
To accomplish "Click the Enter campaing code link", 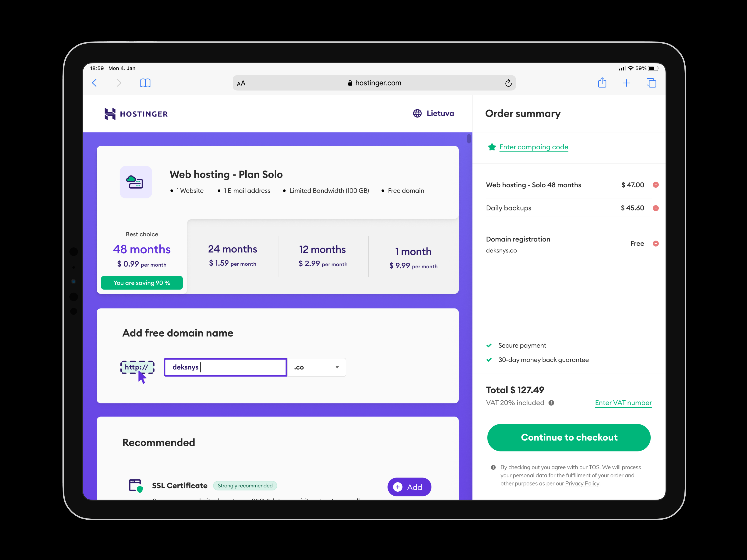I will (534, 147).
